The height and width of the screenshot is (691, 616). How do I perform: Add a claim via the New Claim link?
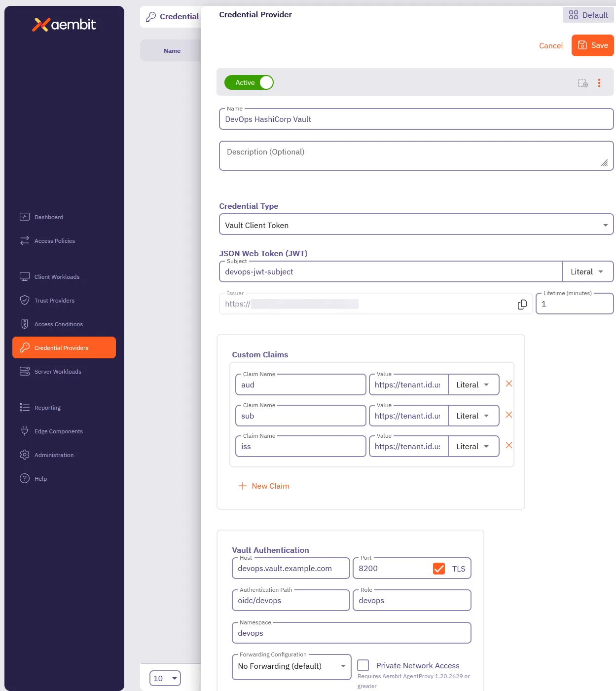coord(264,486)
